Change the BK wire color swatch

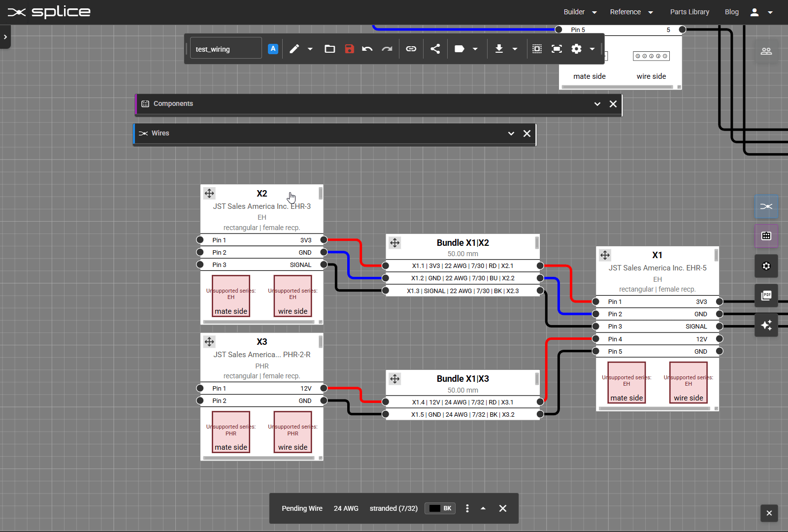pos(440,508)
